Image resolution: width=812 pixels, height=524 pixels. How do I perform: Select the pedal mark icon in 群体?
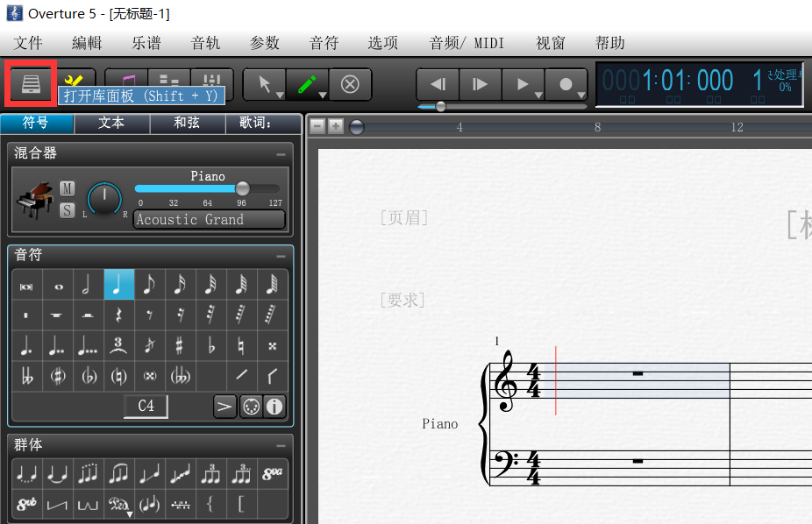click(x=118, y=504)
